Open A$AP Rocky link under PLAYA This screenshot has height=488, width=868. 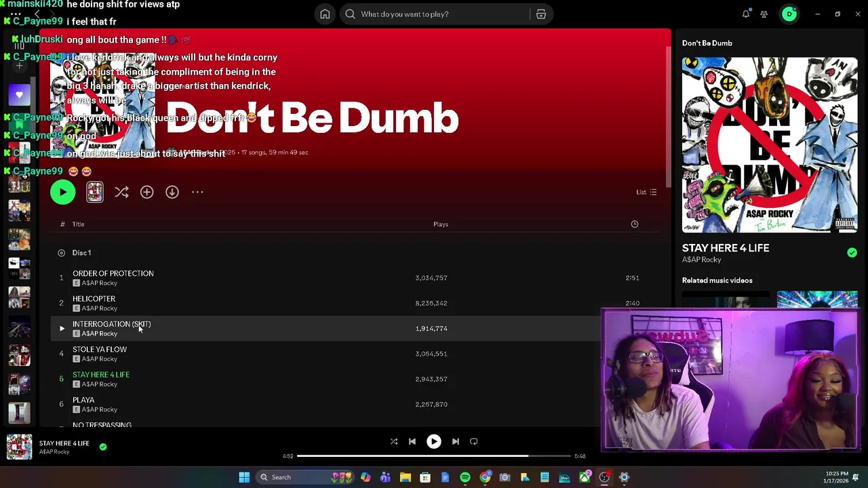tap(99, 409)
